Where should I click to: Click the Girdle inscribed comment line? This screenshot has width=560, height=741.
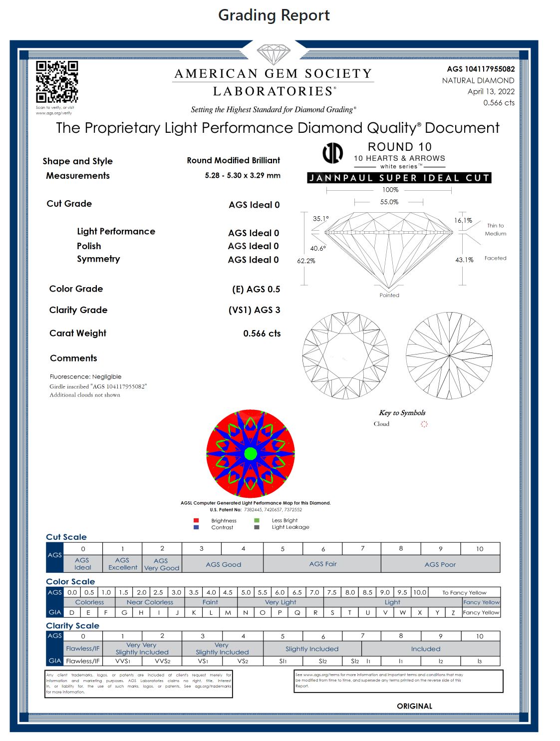[98, 386]
